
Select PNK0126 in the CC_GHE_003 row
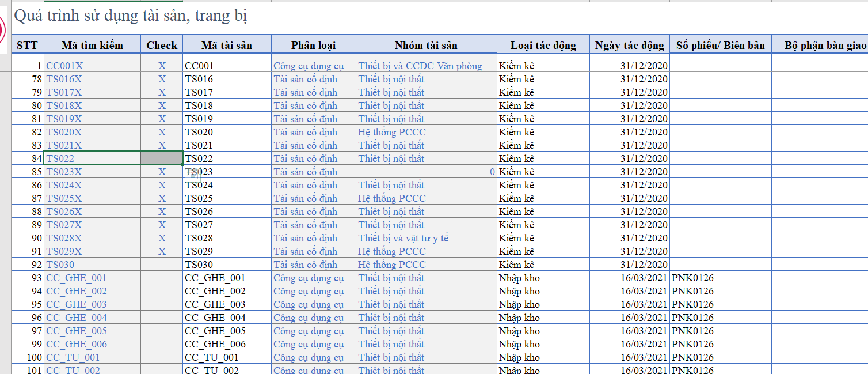[692, 304]
